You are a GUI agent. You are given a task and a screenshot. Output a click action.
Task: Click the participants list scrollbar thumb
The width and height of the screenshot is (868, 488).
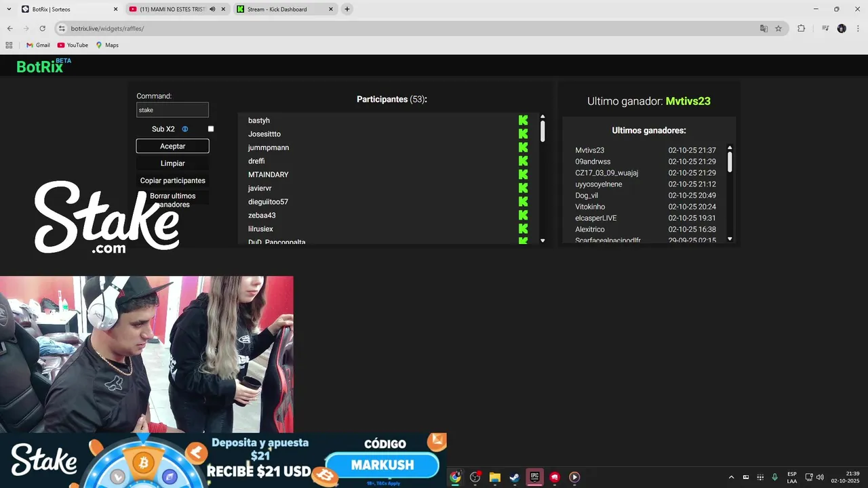542,131
